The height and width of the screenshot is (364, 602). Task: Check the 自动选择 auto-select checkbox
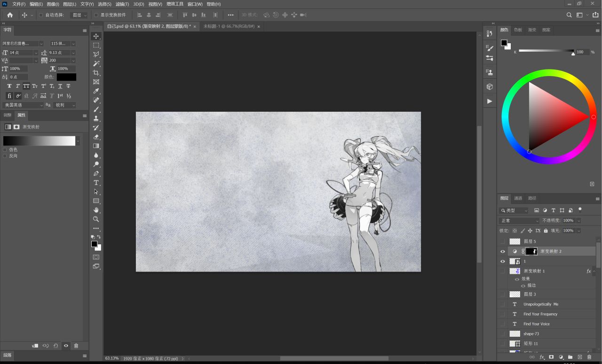click(x=41, y=15)
